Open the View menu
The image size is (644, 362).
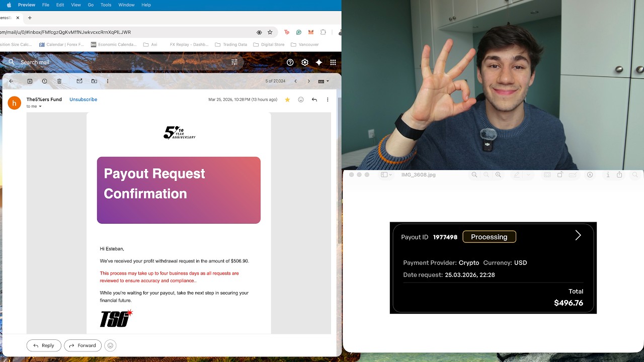76,5
